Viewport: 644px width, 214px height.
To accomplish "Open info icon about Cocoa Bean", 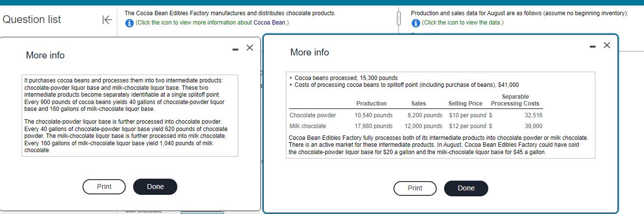I will (129, 23).
